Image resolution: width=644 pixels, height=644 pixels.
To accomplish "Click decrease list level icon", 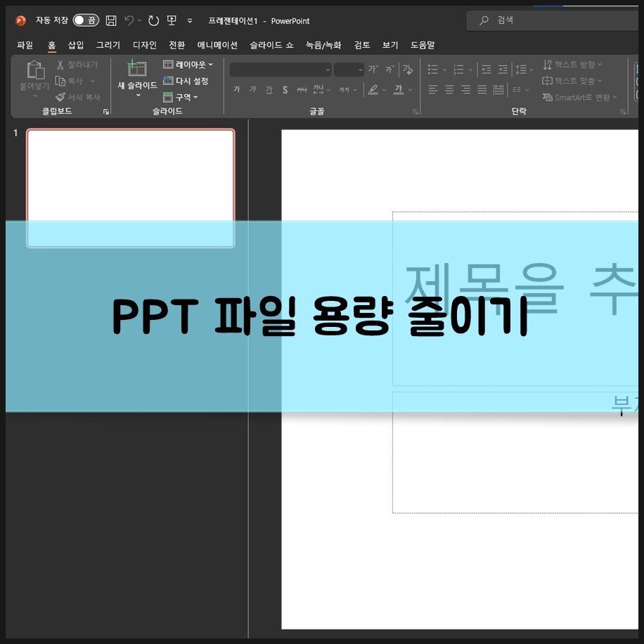I will pos(487,70).
